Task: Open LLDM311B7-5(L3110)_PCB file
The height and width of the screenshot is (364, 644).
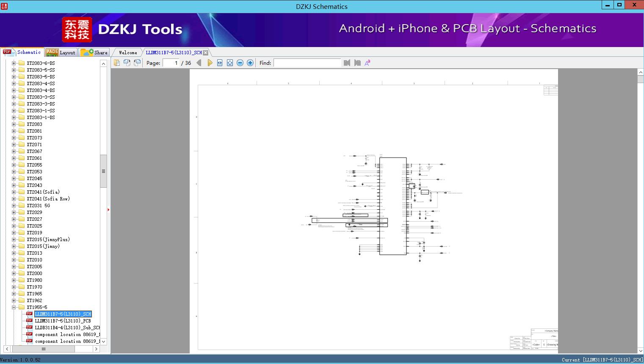Action: [x=63, y=321]
